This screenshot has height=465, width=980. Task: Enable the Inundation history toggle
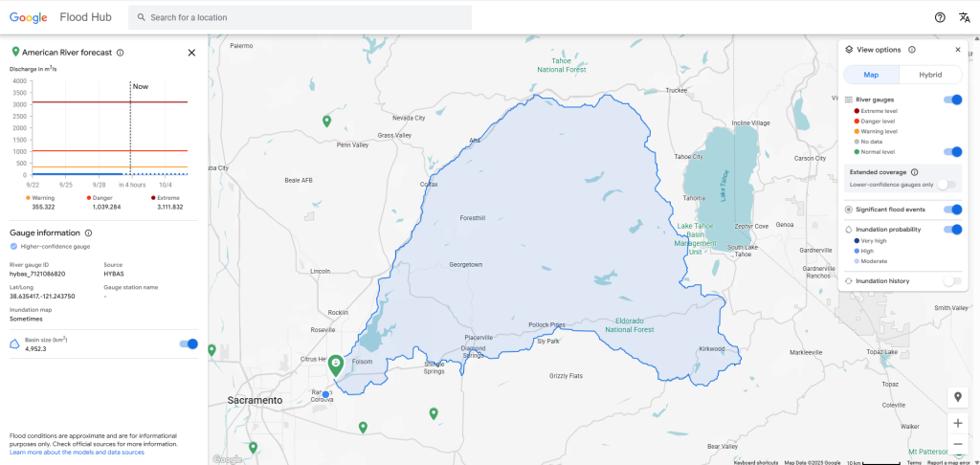click(x=951, y=281)
